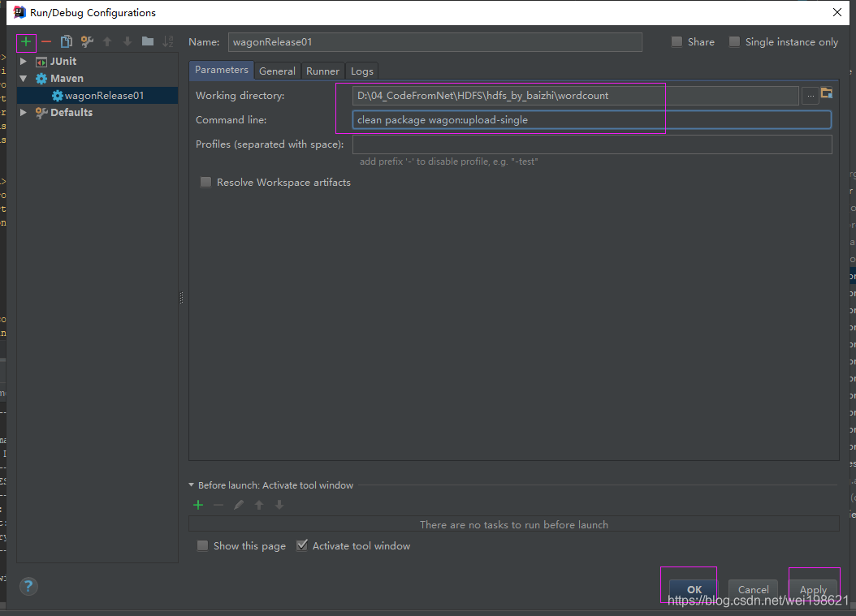The image size is (856, 616).
Task: Click the JUnit icon in the tree
Action: click(x=41, y=62)
